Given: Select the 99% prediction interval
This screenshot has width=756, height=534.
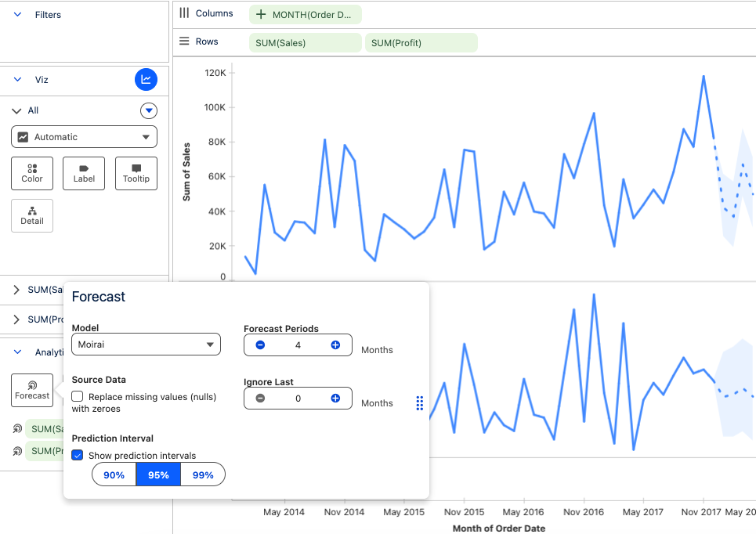Looking at the screenshot, I should [203, 474].
